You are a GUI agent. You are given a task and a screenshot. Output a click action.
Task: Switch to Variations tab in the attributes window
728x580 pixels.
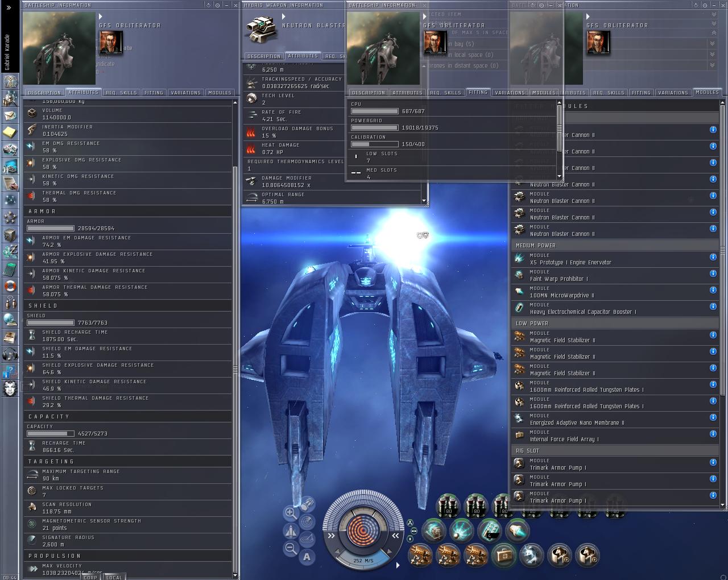[x=186, y=93]
